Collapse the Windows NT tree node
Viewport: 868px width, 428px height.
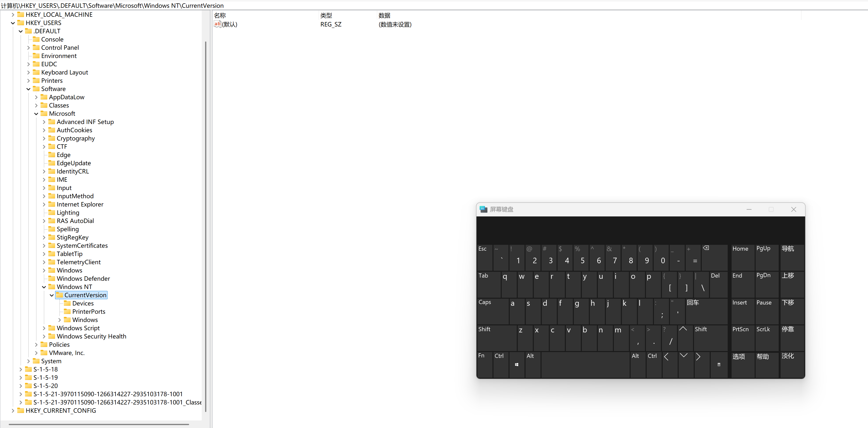[44, 287]
